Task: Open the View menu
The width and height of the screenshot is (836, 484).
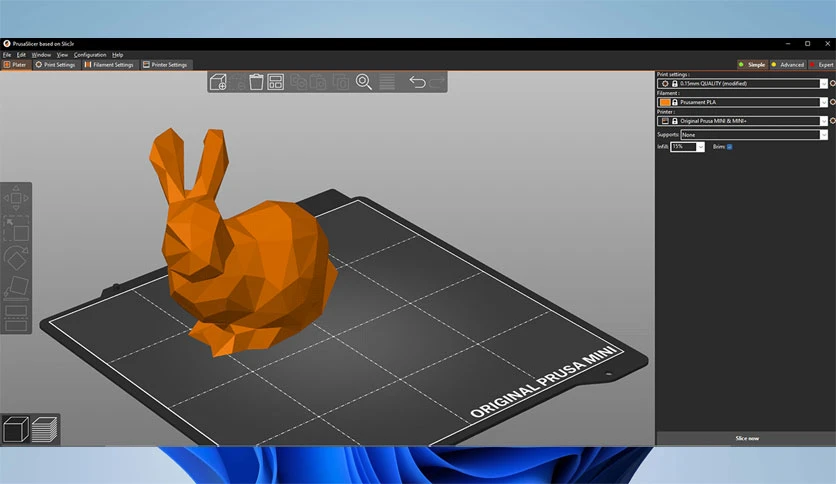Action: point(62,55)
